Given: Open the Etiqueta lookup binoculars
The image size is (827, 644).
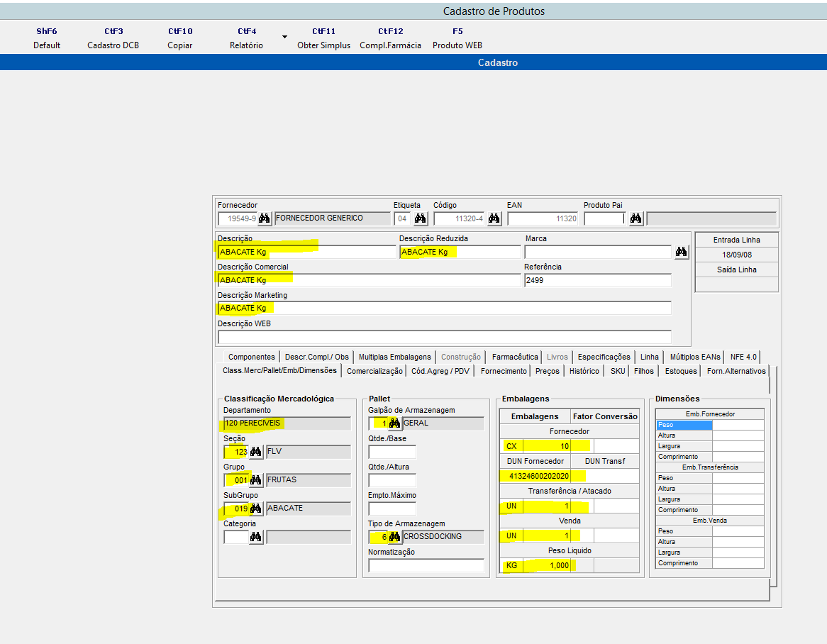Looking at the screenshot, I should (x=421, y=218).
